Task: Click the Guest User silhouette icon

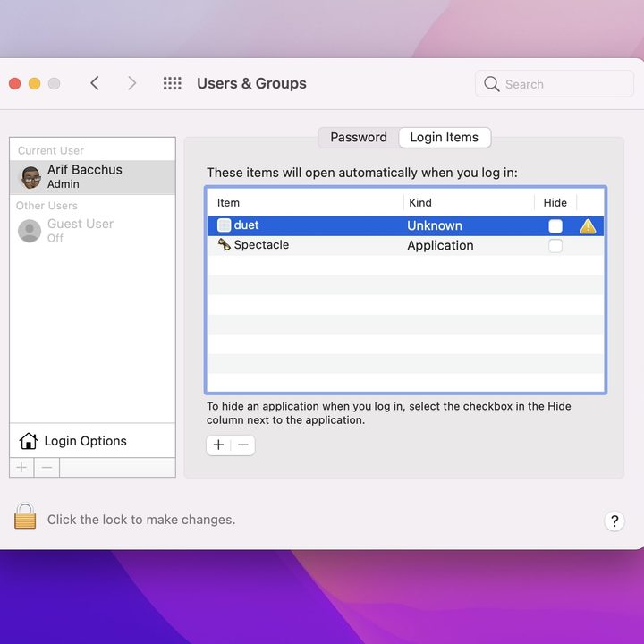Action: pos(30,231)
